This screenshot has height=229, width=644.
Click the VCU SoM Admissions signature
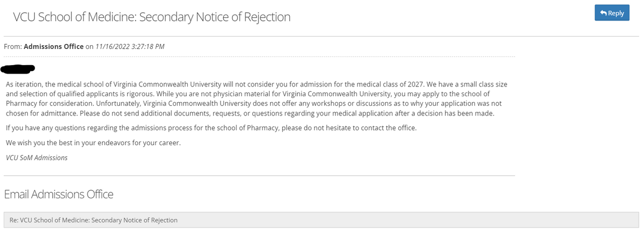(36, 158)
